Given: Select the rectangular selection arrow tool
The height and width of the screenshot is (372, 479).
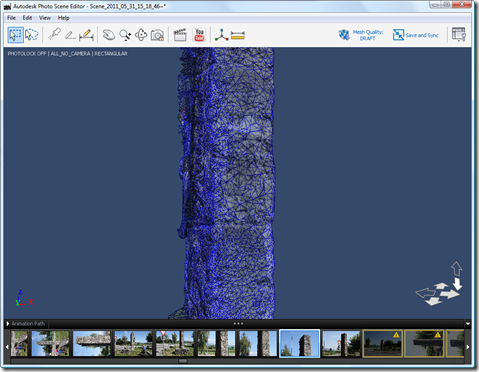Looking at the screenshot, I should 15,35.
